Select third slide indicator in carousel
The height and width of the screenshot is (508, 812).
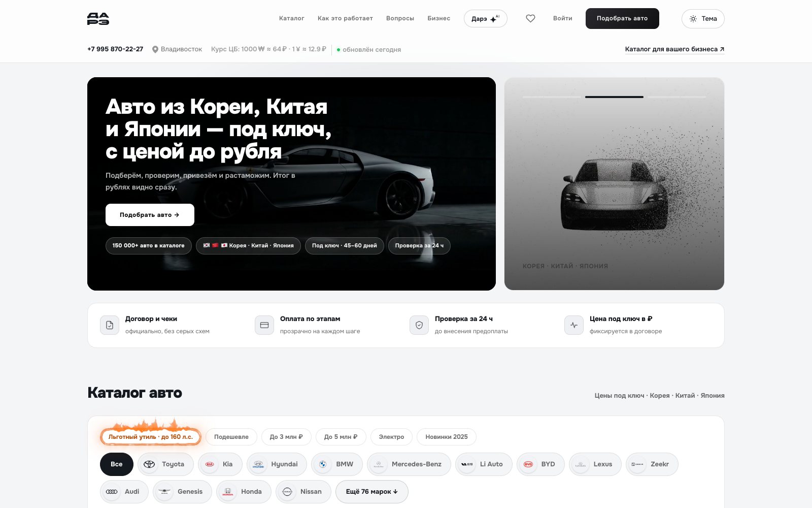[x=676, y=97]
